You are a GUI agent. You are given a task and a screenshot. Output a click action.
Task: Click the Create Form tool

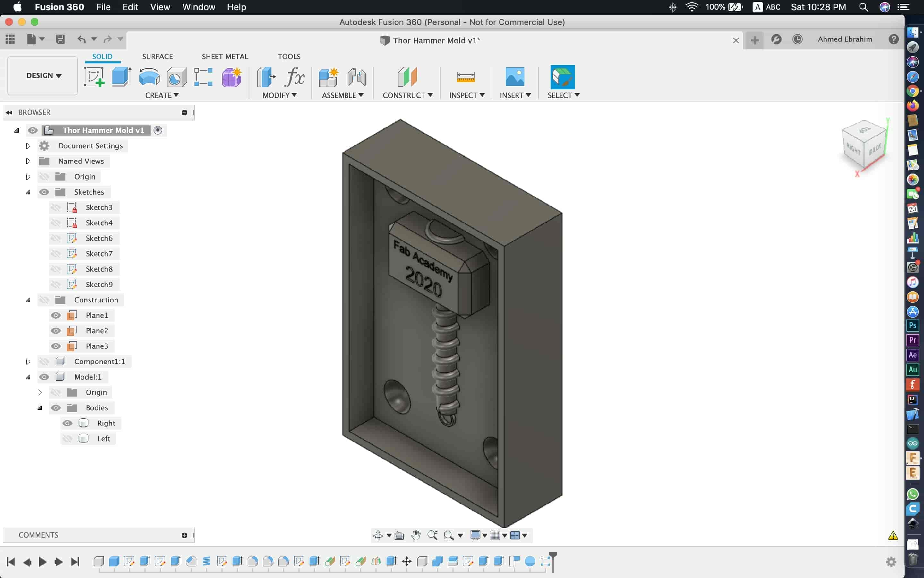(x=232, y=77)
